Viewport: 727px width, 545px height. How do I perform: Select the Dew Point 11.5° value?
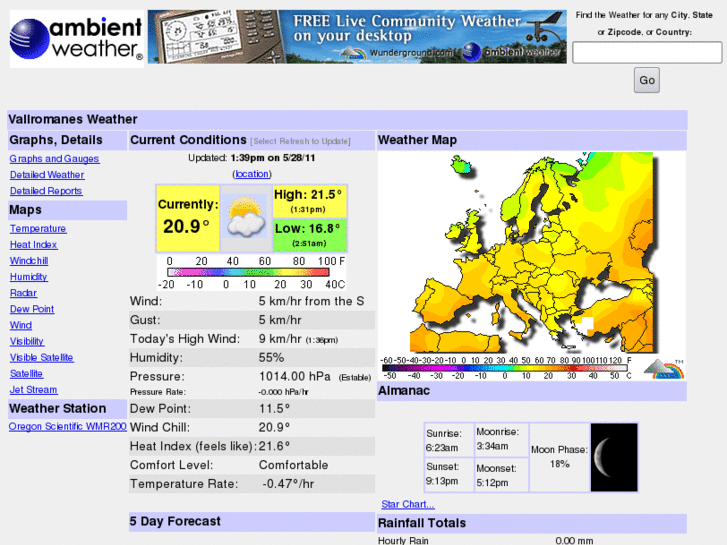[274, 409]
